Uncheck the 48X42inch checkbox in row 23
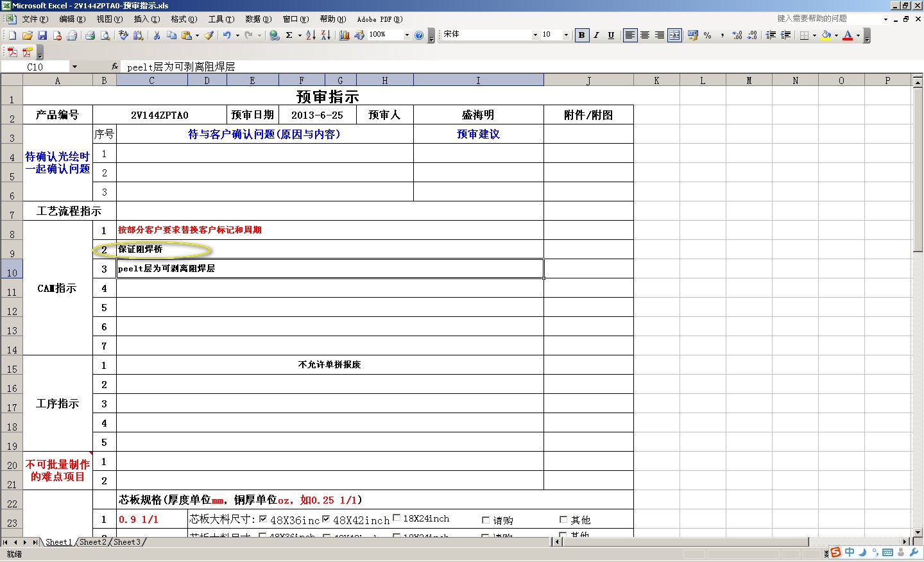Screen dimensions: 924x562 326,519
